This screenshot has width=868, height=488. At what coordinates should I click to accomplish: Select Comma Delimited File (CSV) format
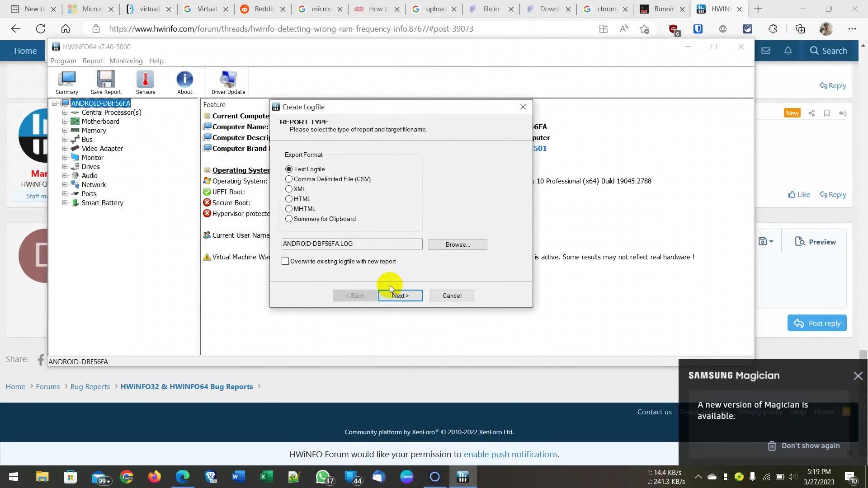click(289, 179)
